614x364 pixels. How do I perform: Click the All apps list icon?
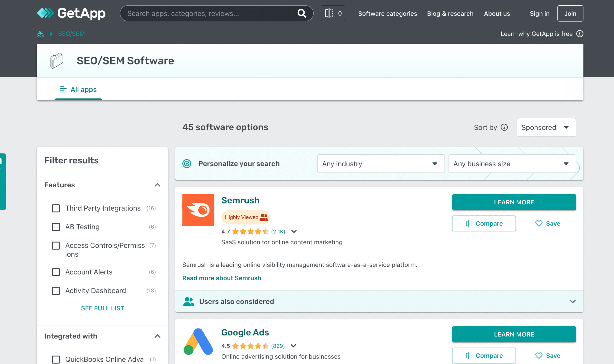point(63,90)
